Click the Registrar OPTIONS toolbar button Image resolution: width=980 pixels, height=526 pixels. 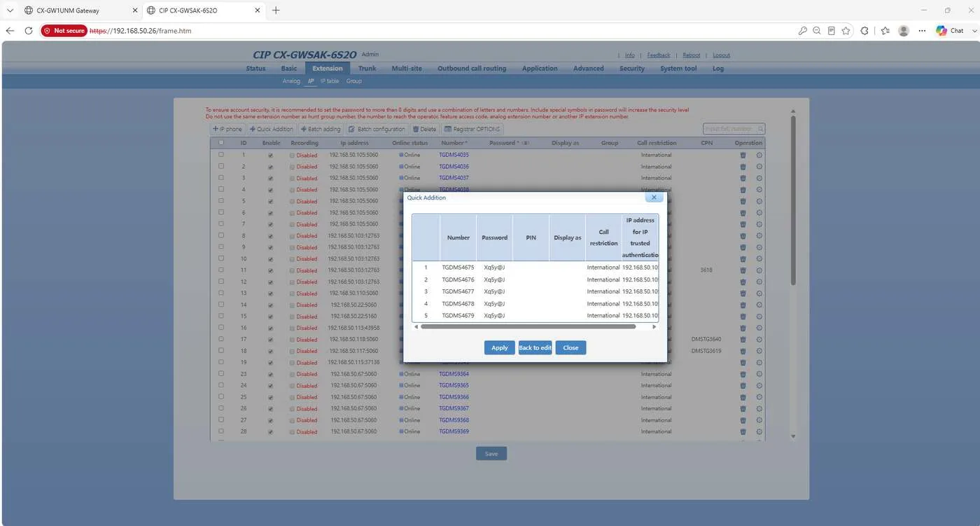pyautogui.click(x=472, y=129)
